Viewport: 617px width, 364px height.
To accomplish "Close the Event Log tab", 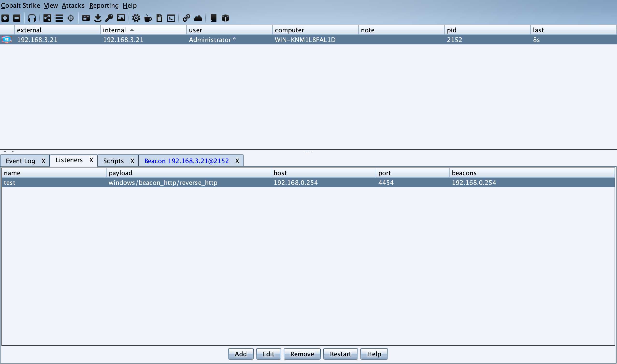I will point(43,161).
